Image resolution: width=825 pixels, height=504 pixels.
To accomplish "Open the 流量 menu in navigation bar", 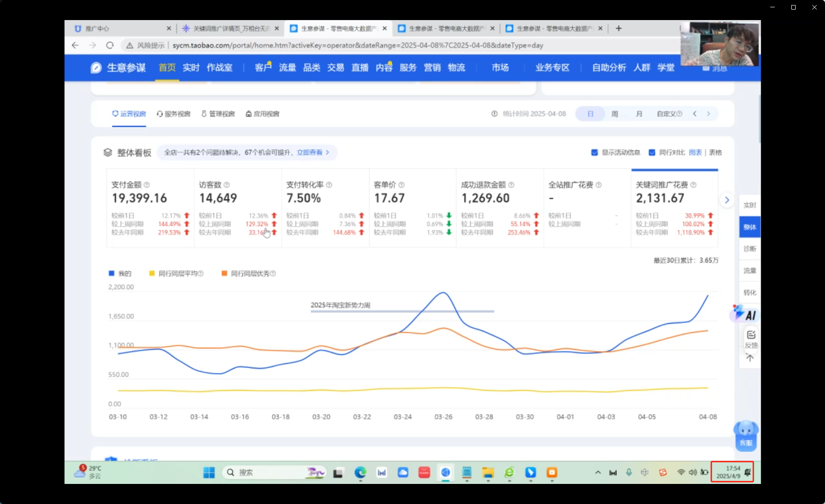I will pyautogui.click(x=287, y=68).
